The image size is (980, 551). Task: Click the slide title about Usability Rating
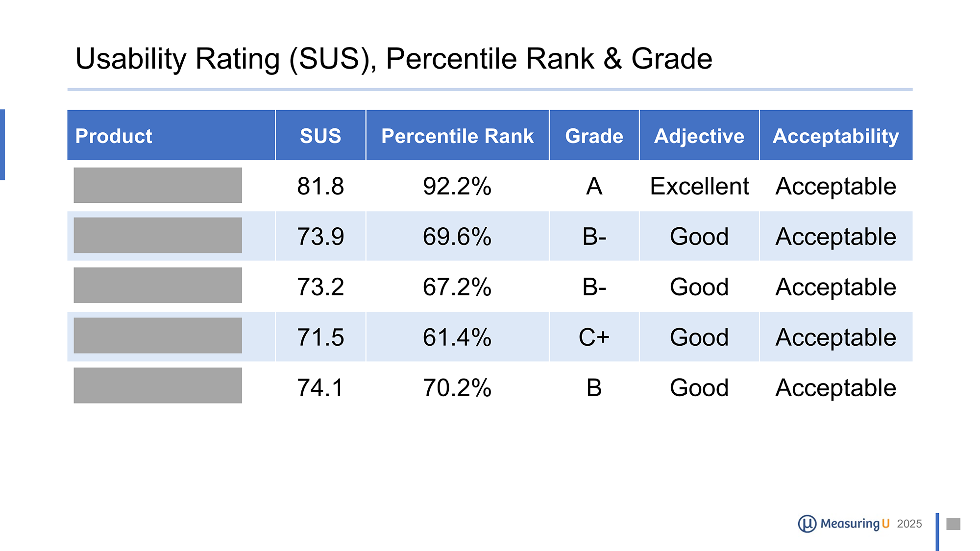pos(393,59)
